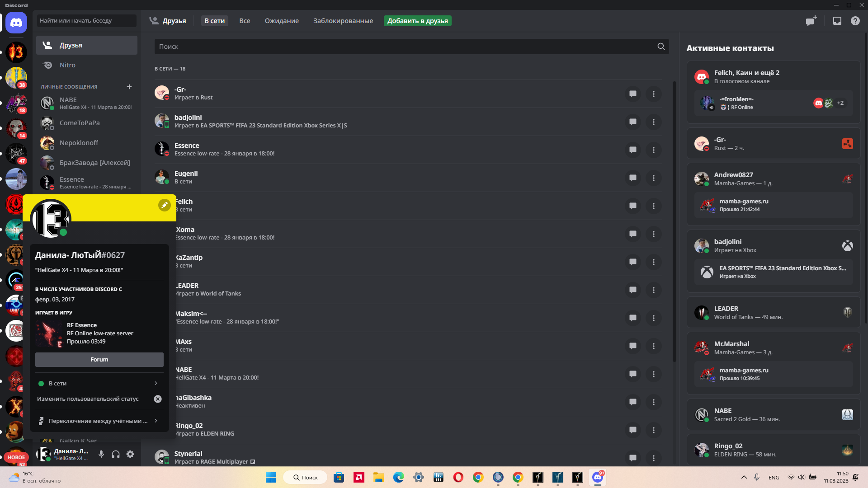
Task: Show hidden tray icons chevron
Action: click(744, 477)
